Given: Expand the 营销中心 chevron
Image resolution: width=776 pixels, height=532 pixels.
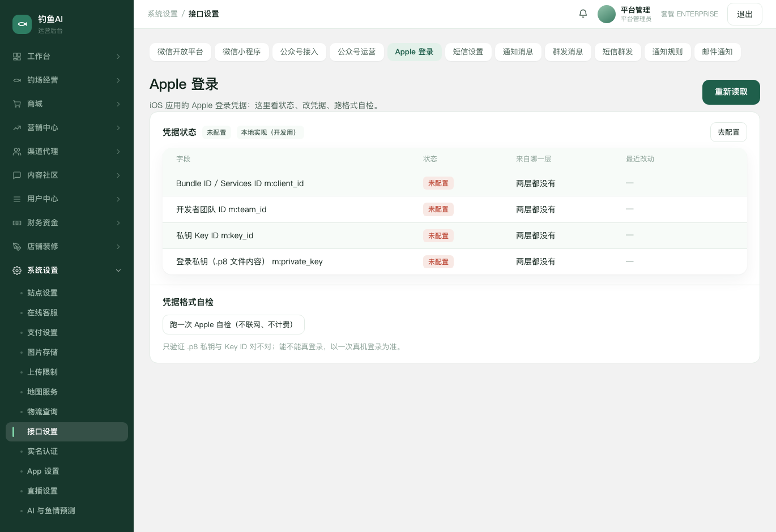Looking at the screenshot, I should pos(118,128).
